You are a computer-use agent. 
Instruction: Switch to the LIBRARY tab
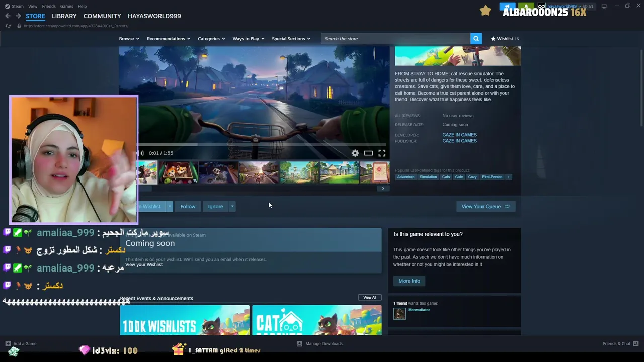point(64,16)
